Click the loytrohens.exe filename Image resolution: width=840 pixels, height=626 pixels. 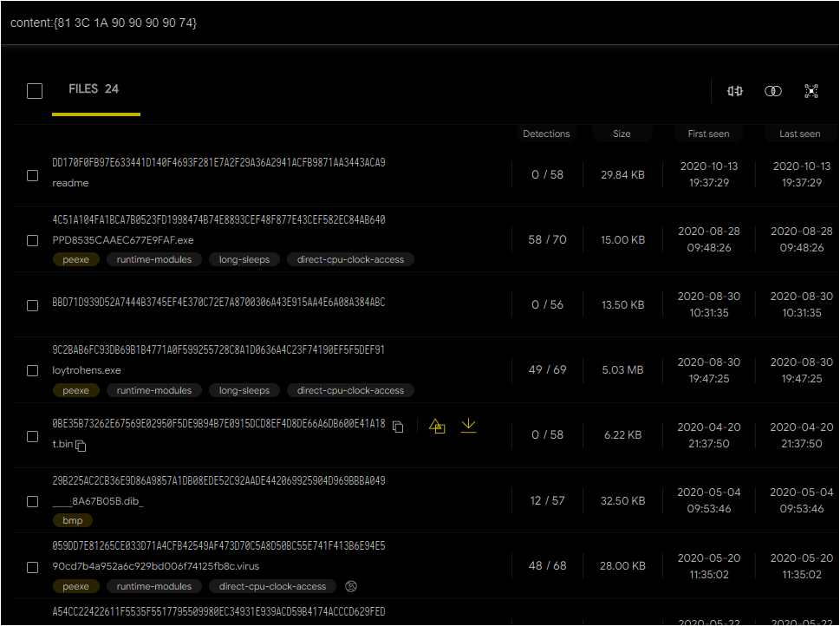click(x=86, y=370)
